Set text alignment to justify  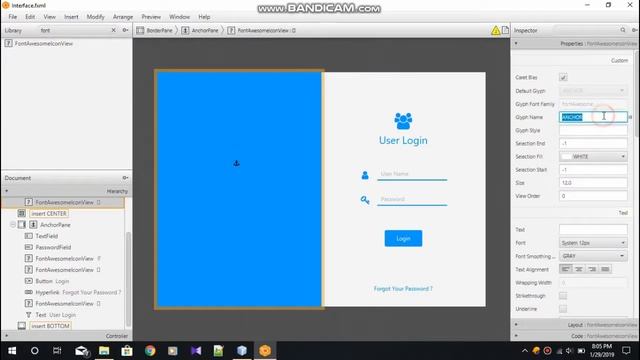(x=605, y=269)
